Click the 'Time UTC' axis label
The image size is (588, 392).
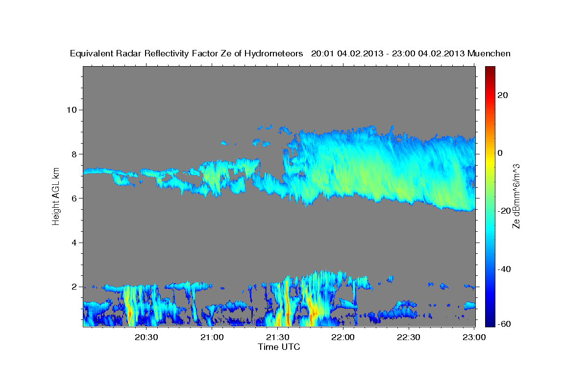(x=279, y=347)
